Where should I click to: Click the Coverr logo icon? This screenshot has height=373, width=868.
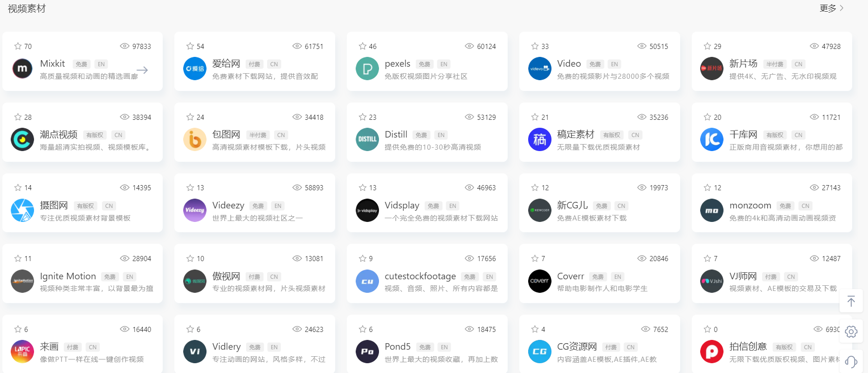tap(540, 281)
